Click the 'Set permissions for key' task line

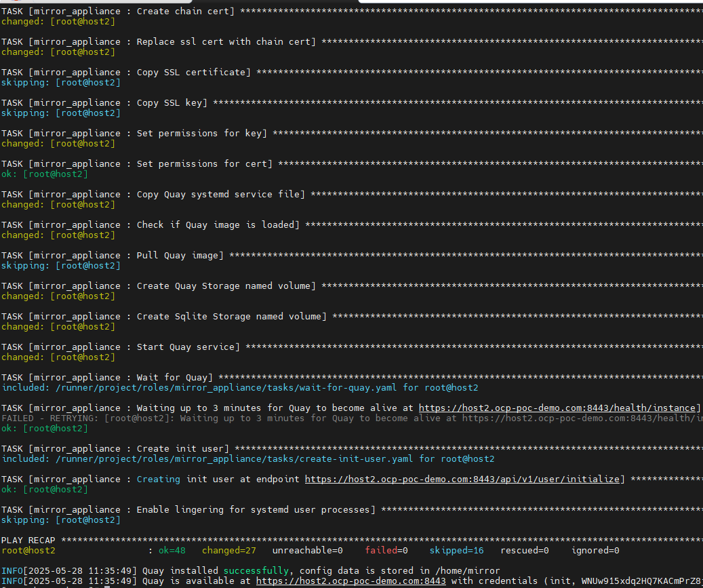click(x=351, y=133)
